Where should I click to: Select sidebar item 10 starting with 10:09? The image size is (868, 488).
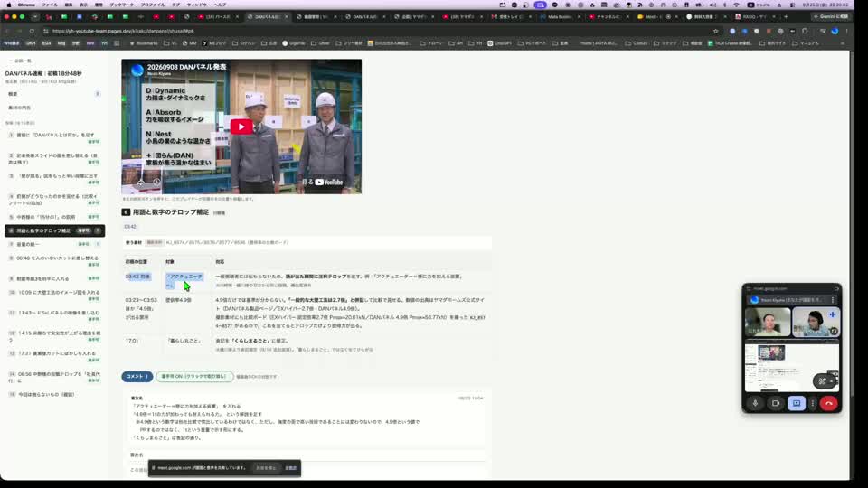[53, 296]
